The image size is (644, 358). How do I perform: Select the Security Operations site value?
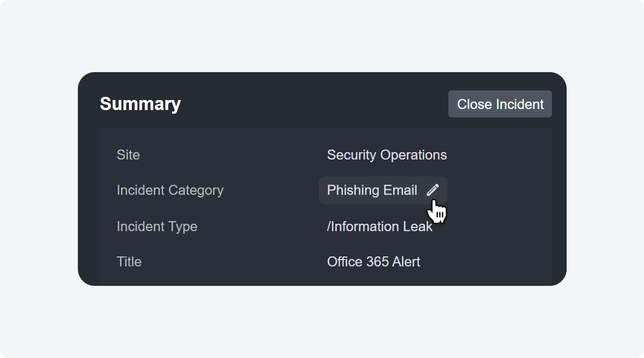coord(387,155)
